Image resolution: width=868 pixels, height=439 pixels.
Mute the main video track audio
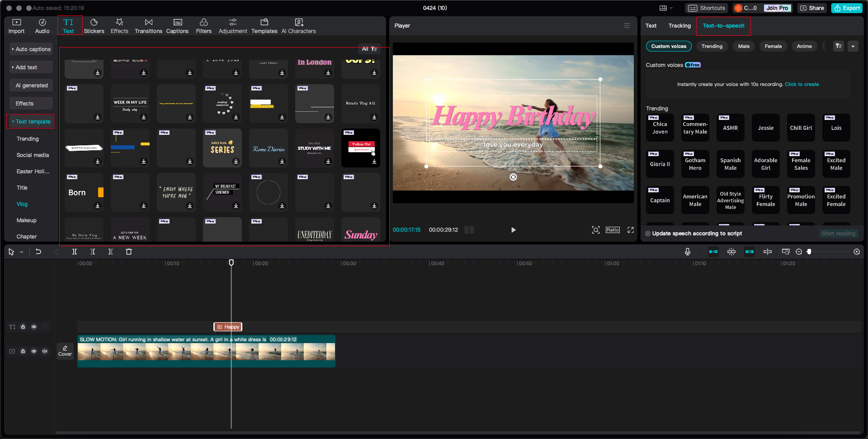pyautogui.click(x=45, y=351)
